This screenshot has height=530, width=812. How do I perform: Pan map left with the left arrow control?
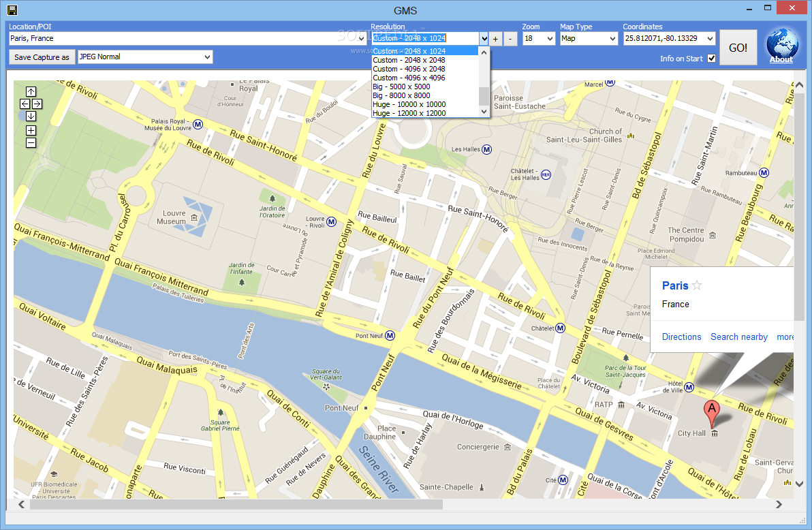click(25, 104)
